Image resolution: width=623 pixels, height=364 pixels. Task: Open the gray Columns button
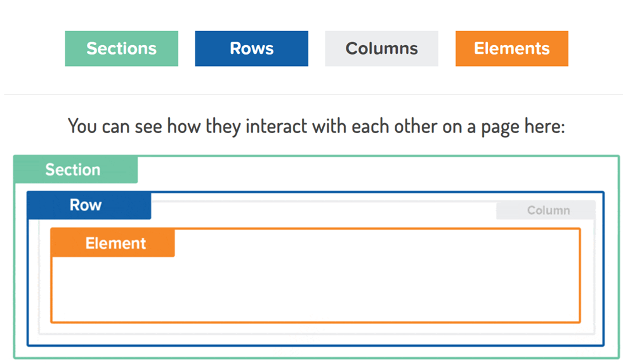381,48
